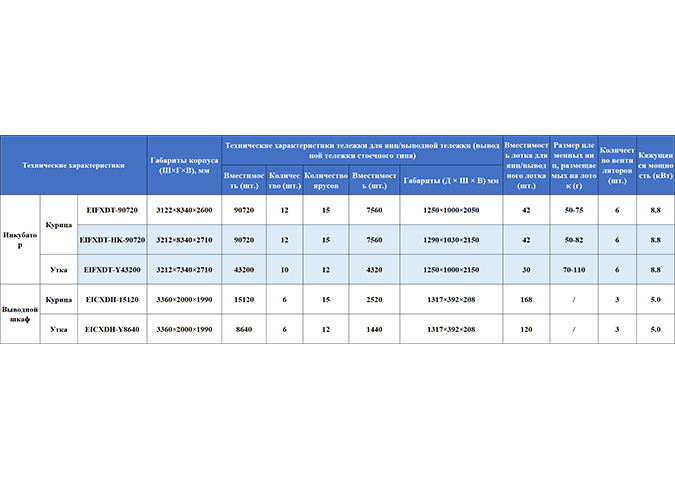Click the tray capacity cell 168

526,300
